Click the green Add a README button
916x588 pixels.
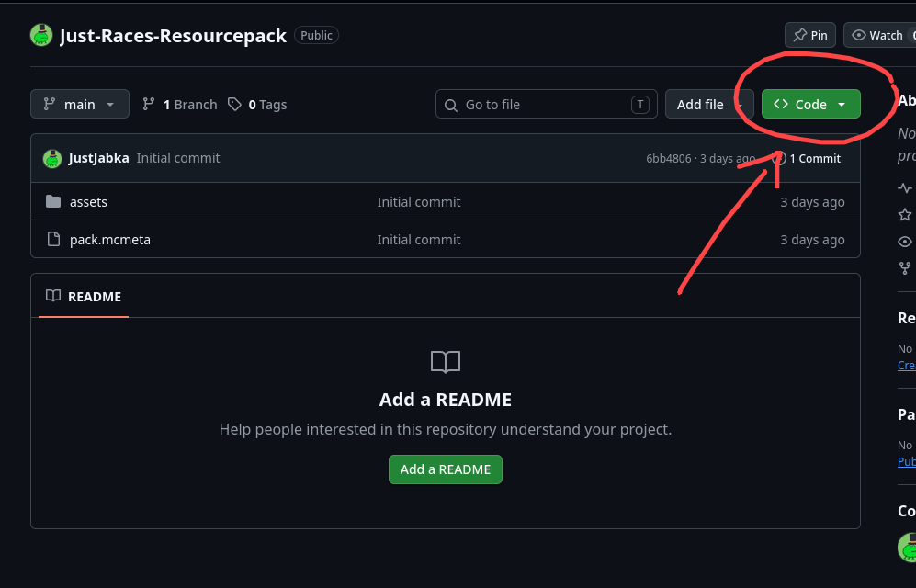(x=446, y=469)
